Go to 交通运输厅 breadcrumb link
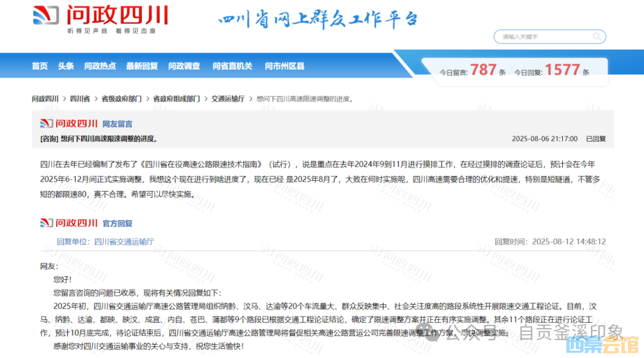 228,98
